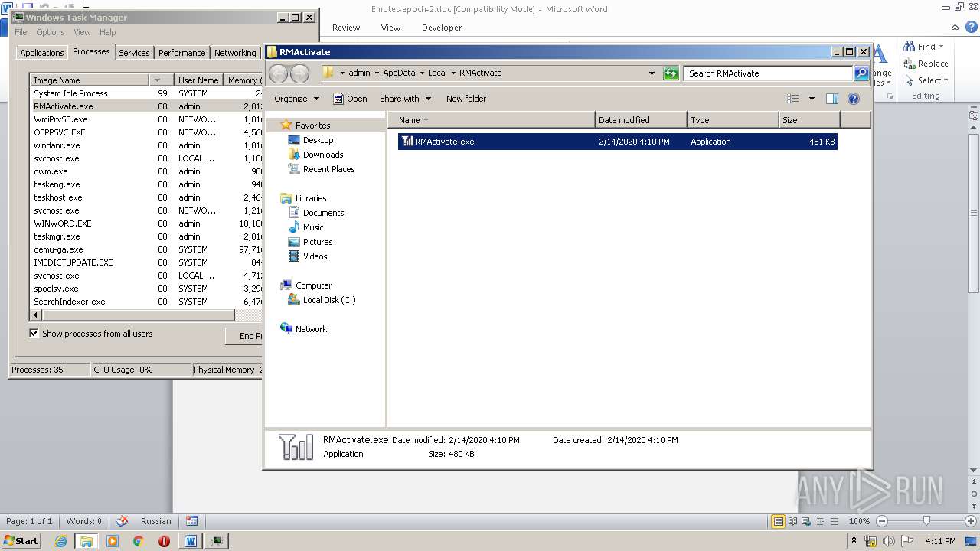Click Windows Explorer taskbar icon

87,541
